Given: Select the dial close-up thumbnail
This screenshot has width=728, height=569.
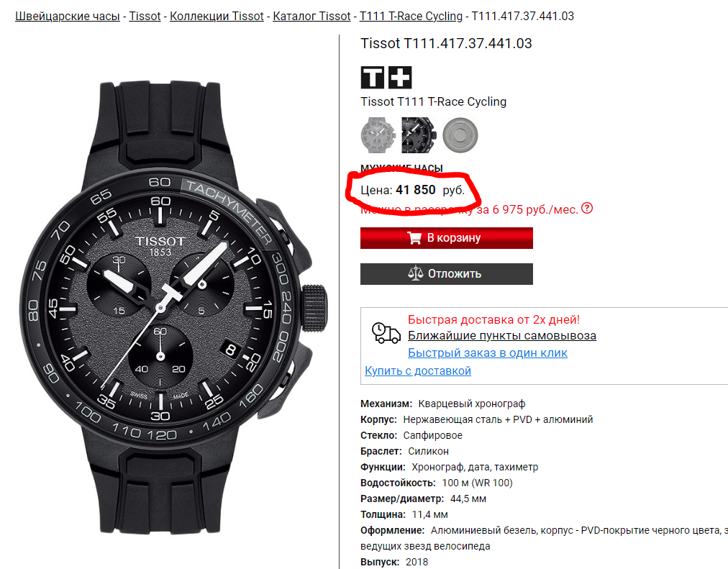Looking at the screenshot, I should [x=419, y=134].
